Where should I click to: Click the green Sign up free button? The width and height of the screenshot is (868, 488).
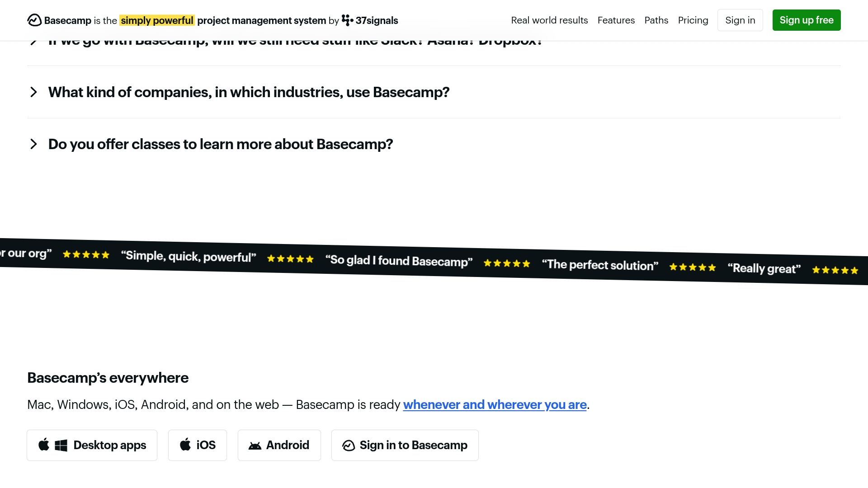pos(807,20)
